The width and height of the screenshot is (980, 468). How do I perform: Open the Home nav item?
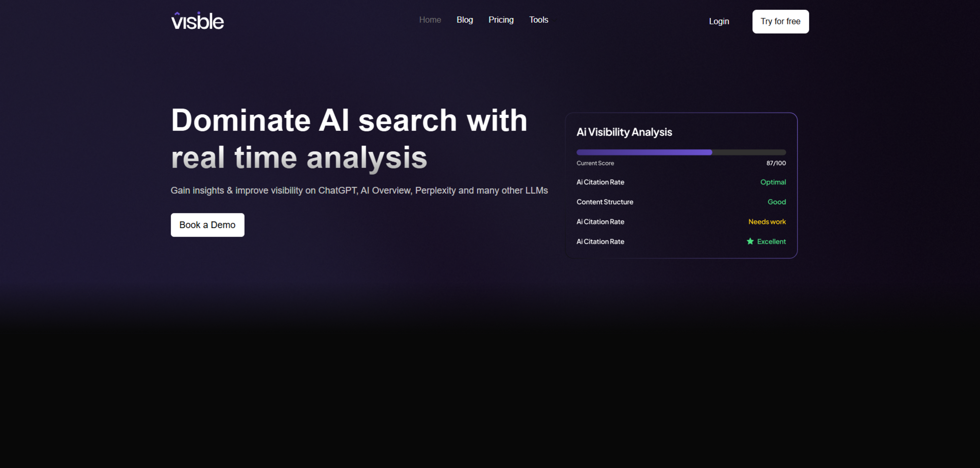pyautogui.click(x=430, y=20)
